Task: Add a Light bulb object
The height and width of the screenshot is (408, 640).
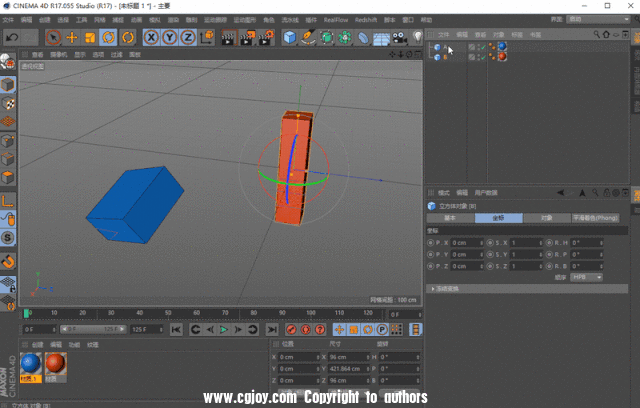Action: 417,38
